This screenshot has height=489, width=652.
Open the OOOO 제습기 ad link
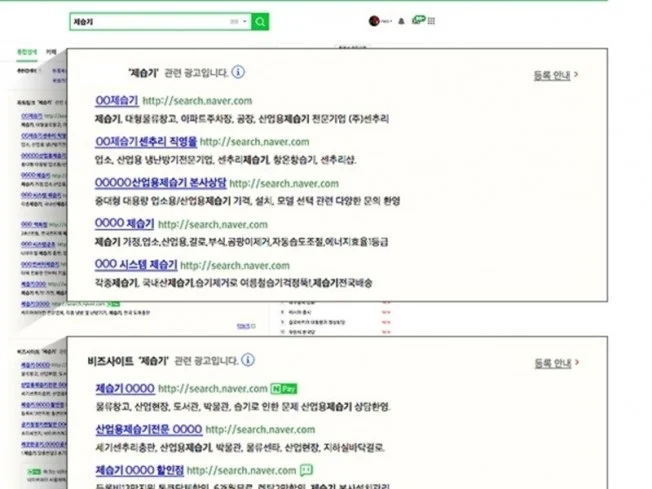[x=124, y=224]
